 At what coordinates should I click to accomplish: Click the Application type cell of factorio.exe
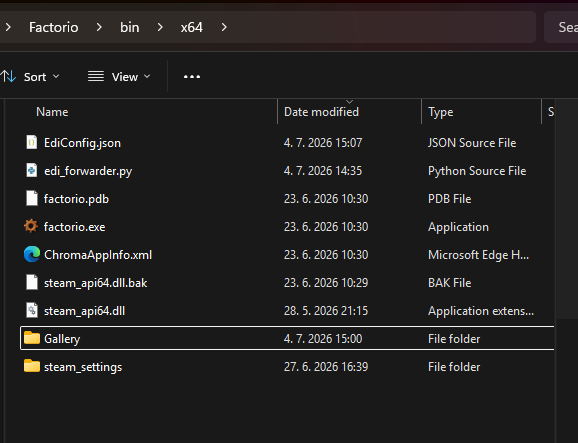[458, 227]
